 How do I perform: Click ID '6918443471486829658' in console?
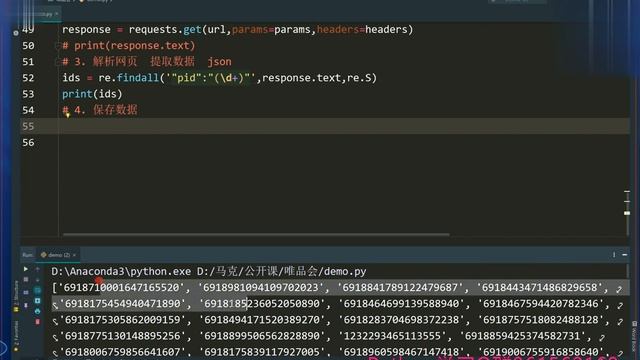coord(540,287)
